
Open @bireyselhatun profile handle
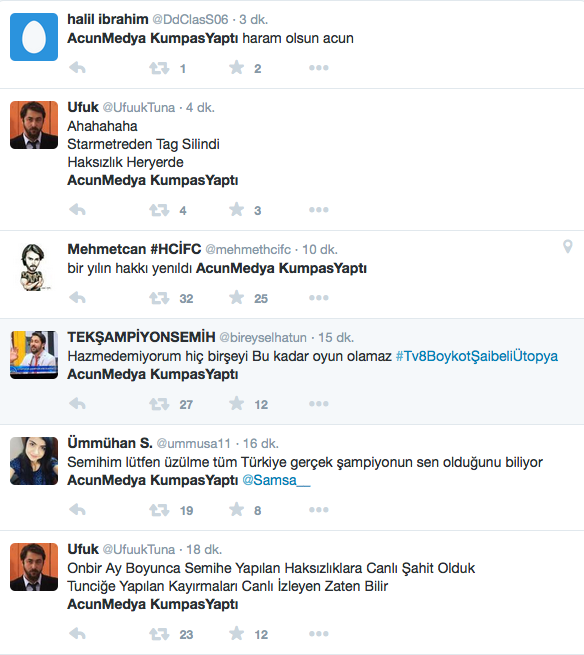[263, 337]
